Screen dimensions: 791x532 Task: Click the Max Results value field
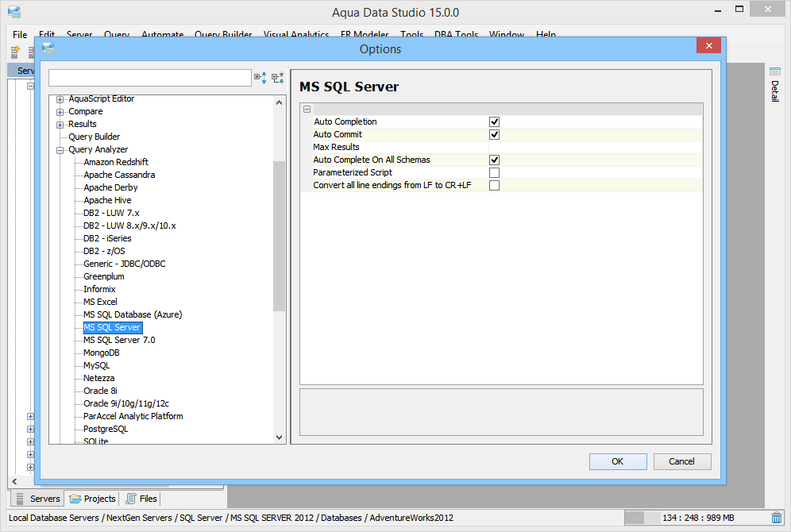[596, 147]
